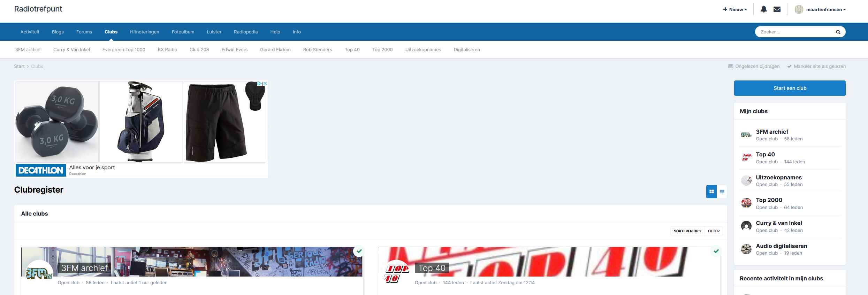The height and width of the screenshot is (295, 868).
Task: Click the search magnifier icon
Action: coord(838,32)
